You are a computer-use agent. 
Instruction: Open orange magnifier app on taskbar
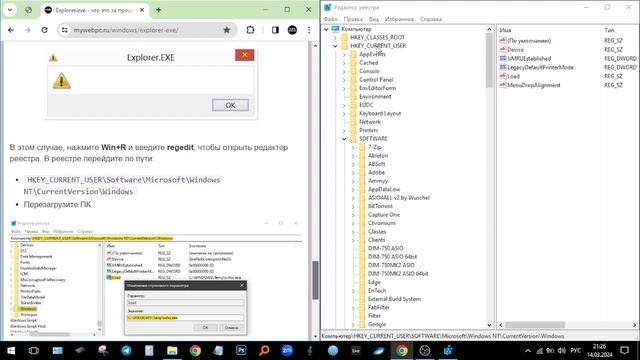point(264,351)
